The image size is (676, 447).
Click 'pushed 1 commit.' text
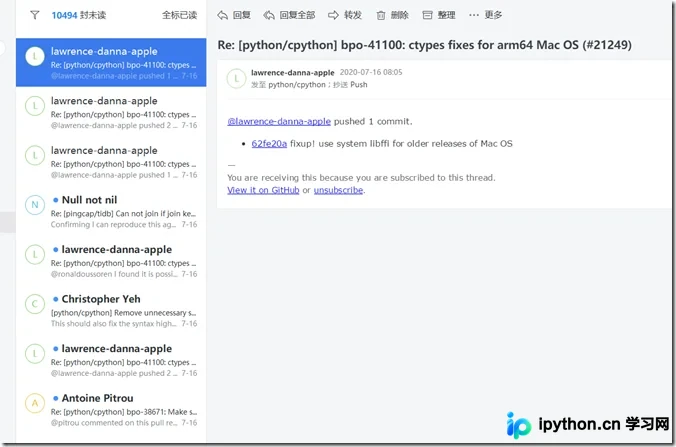[x=373, y=122]
